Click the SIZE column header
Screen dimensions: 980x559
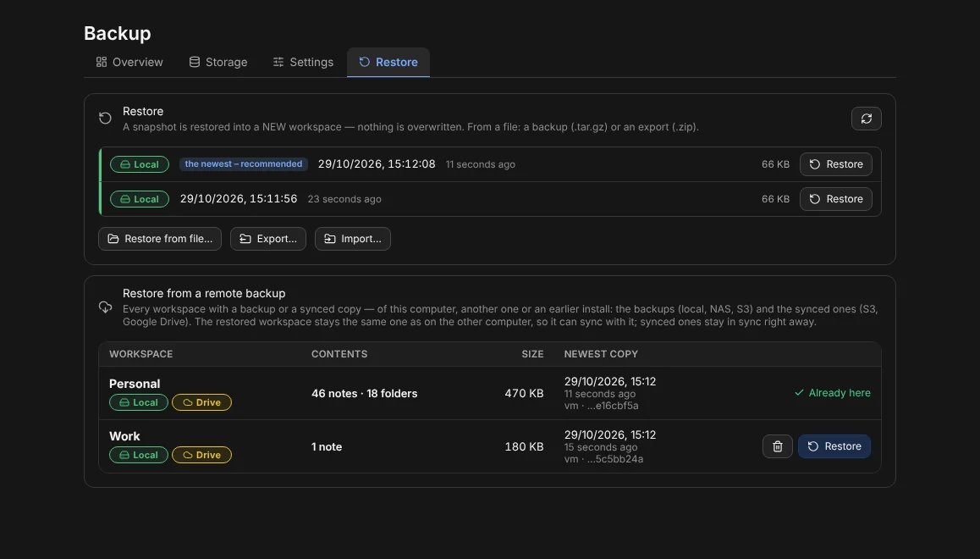532,354
